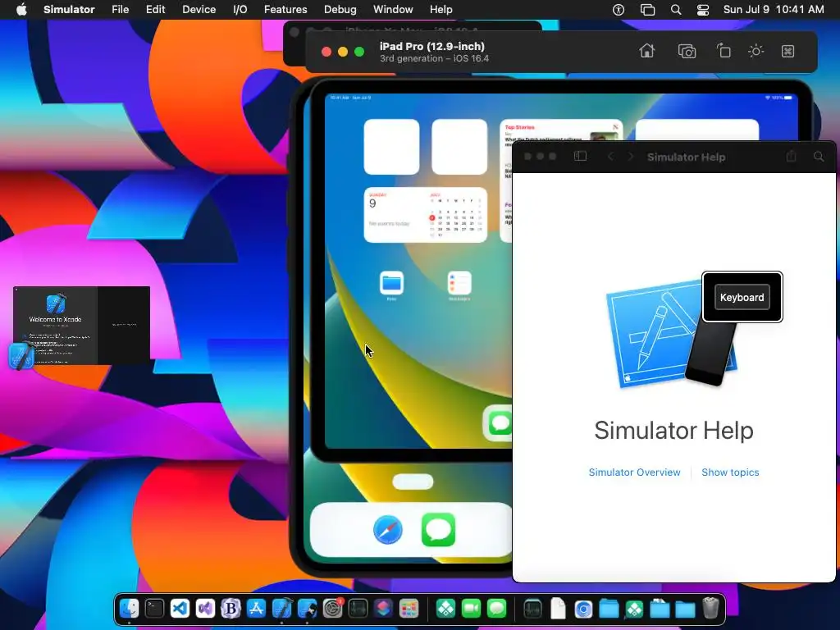Open Control Center from the menu bar
840x630 pixels.
point(703,10)
